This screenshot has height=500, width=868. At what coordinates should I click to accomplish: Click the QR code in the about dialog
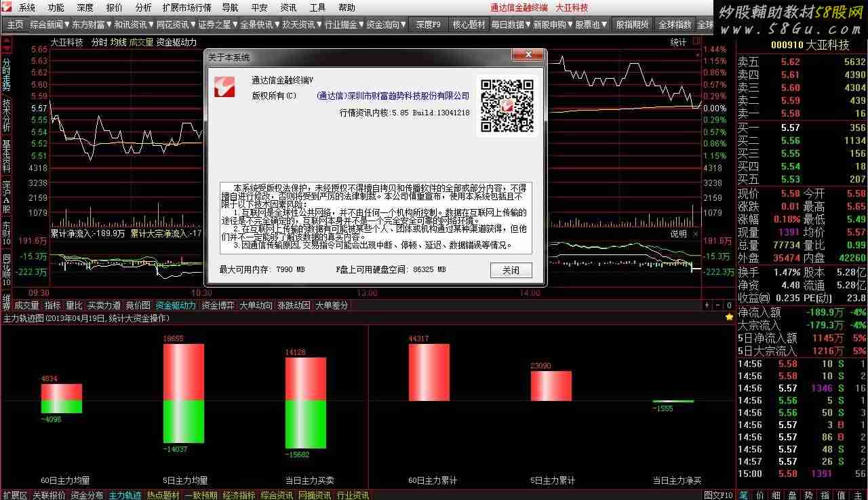point(507,105)
